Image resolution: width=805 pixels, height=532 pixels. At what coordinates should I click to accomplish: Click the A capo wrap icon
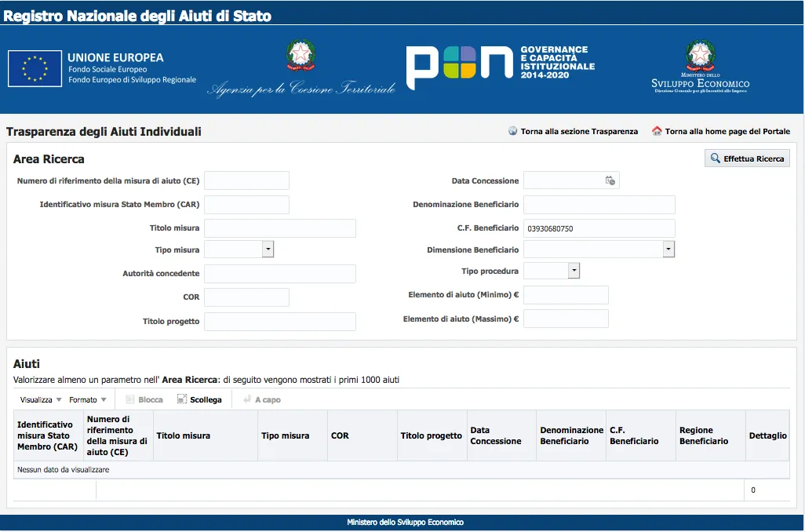[247, 399]
